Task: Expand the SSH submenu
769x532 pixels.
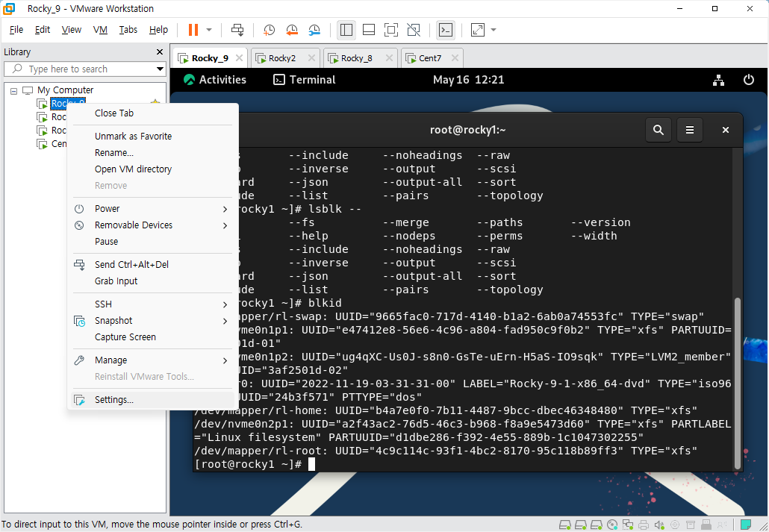Action: point(152,304)
